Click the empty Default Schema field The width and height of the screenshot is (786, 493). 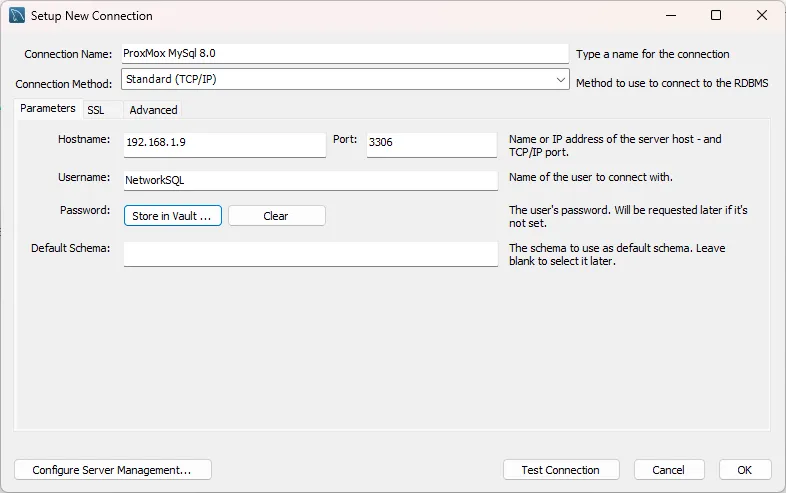click(x=311, y=254)
